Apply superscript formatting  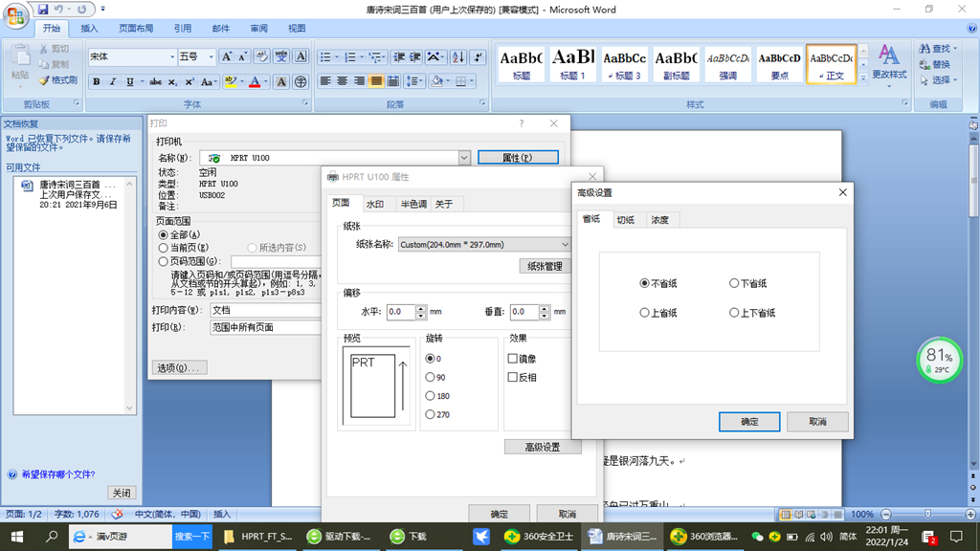coord(189,82)
